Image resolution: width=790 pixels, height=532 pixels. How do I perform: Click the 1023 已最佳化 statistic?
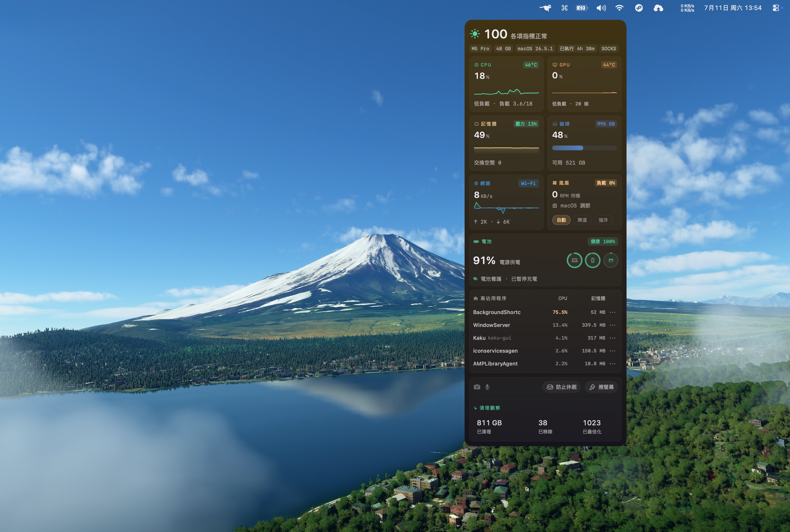[592, 427]
